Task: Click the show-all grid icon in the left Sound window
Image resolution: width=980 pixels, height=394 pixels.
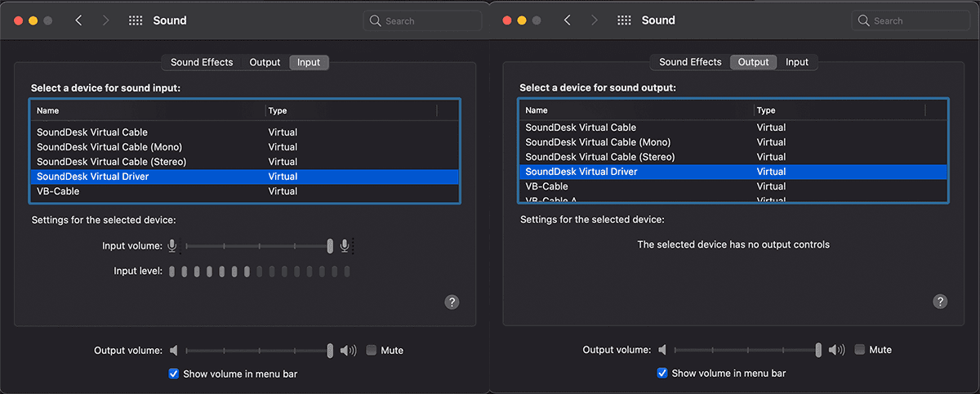Action: coord(136,20)
